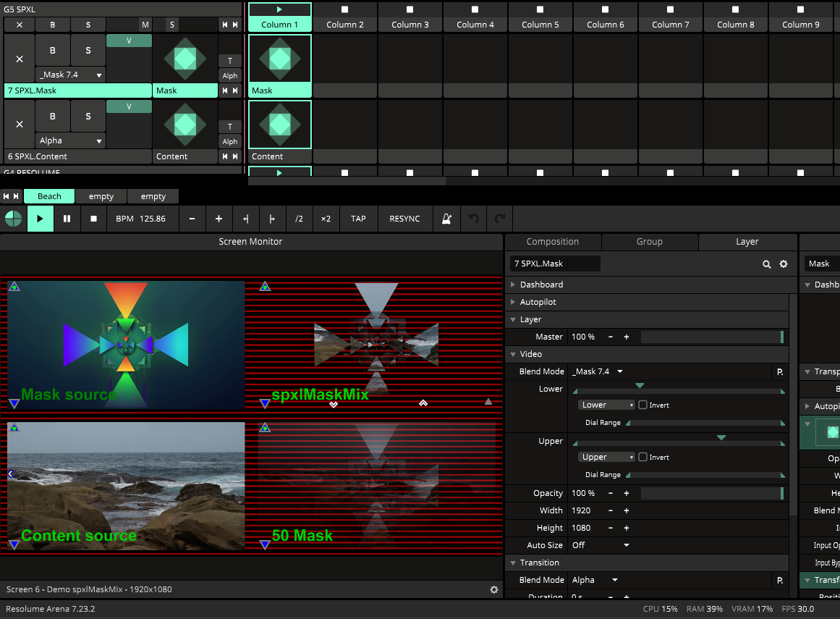Toggle Bypass on the SPXL.Mask layer

[53, 51]
